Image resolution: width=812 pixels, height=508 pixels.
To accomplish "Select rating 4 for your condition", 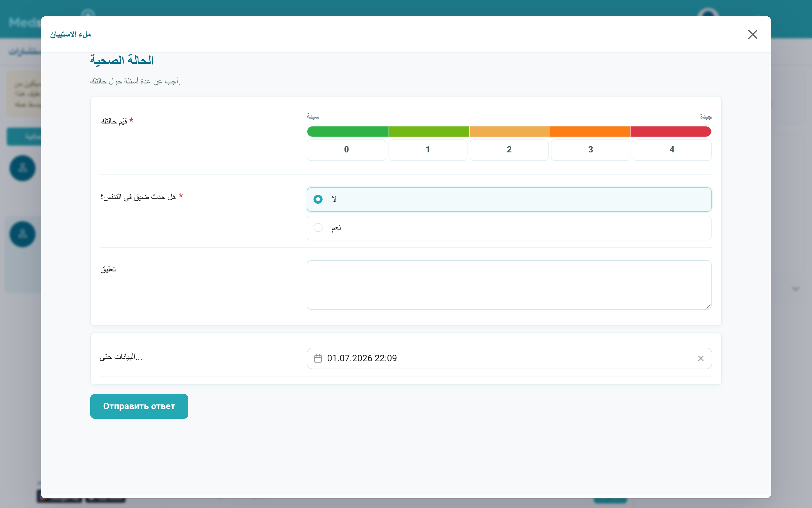I will click(x=672, y=150).
